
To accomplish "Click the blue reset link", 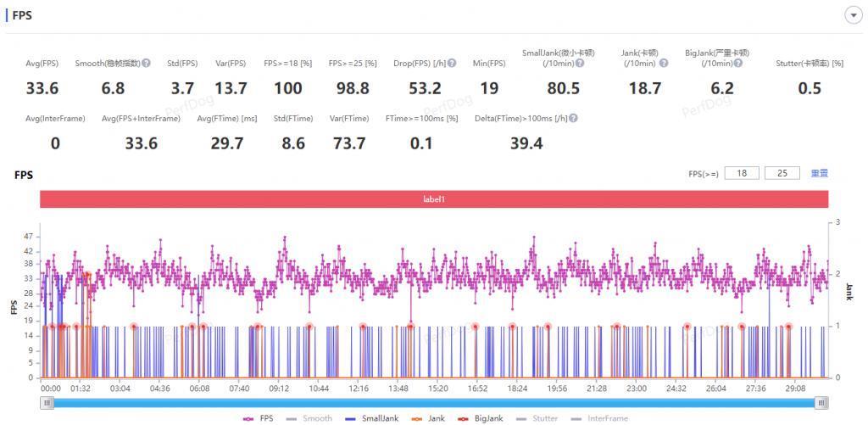I will click(820, 173).
